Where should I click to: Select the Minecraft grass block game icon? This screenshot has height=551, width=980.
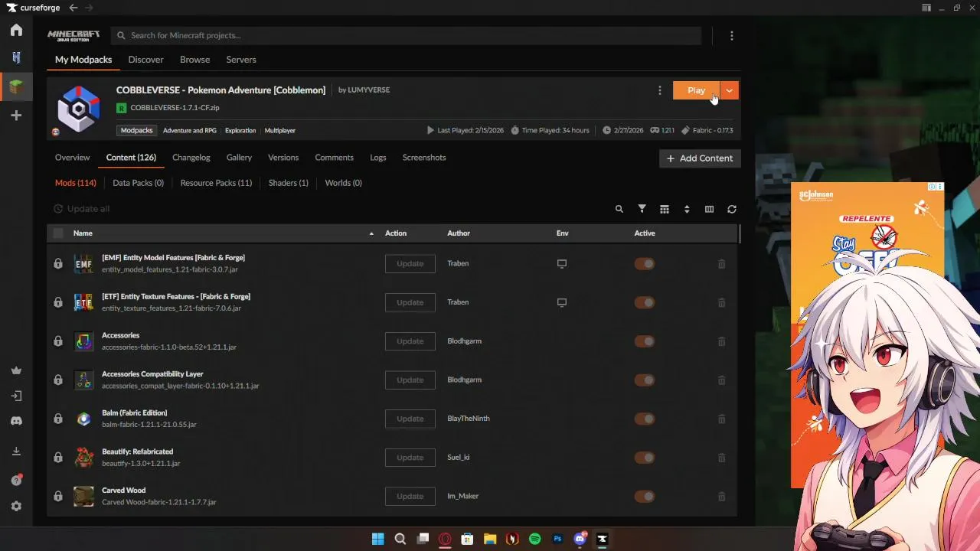pos(16,86)
